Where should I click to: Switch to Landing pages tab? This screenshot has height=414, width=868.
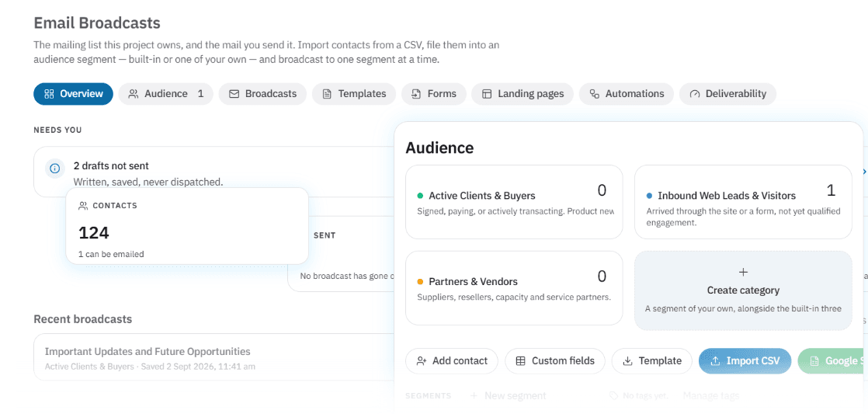coord(523,94)
